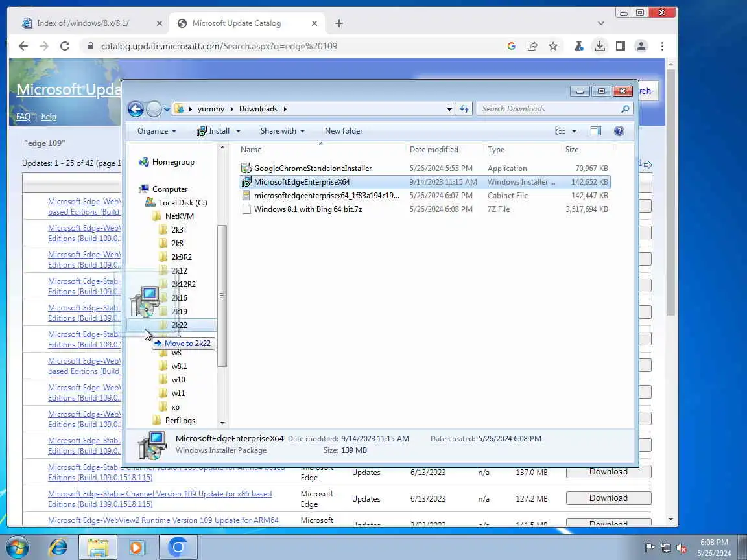The height and width of the screenshot is (560, 747).
Task: Select the microsoftedgeenterprisex64 cabinet file
Action: 326,196
